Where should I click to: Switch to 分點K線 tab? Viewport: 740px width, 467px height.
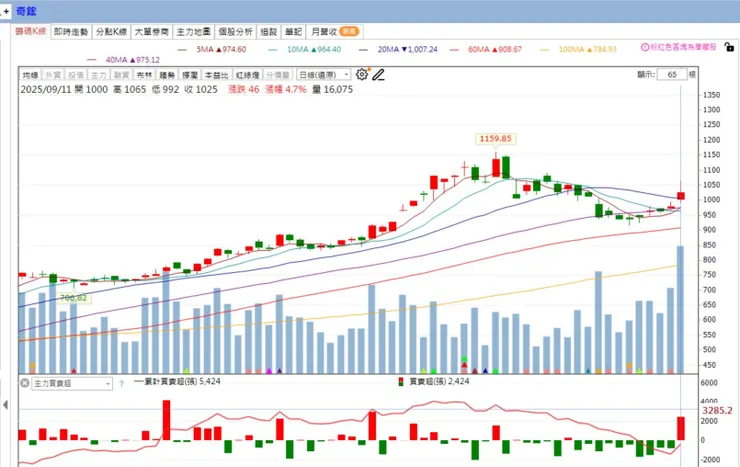point(111,32)
